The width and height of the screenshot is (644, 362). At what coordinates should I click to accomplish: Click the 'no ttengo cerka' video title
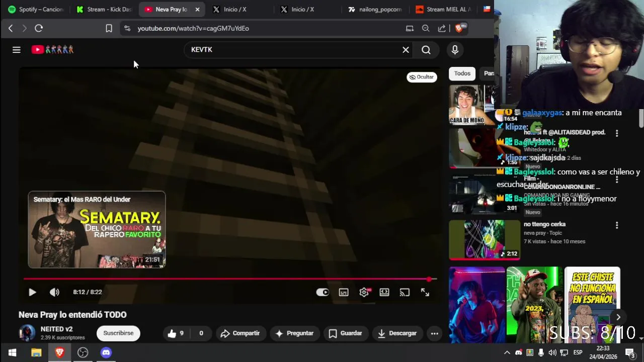[544, 224]
